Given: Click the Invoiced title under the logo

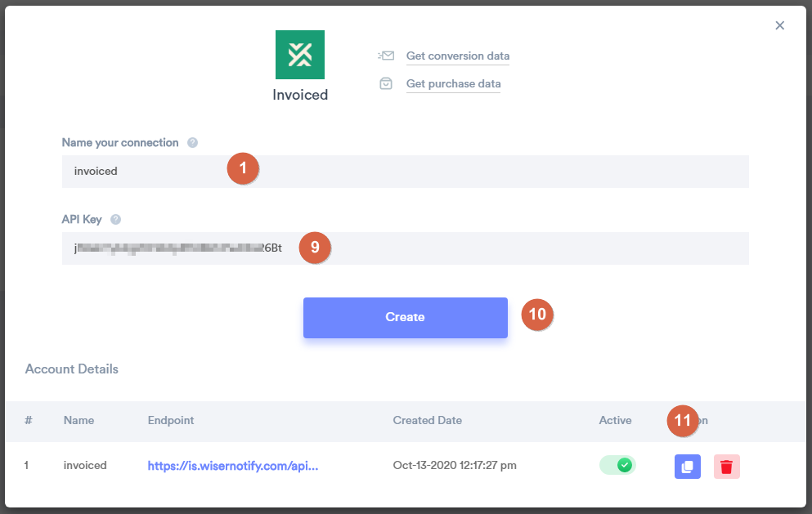Looking at the screenshot, I should [x=300, y=95].
